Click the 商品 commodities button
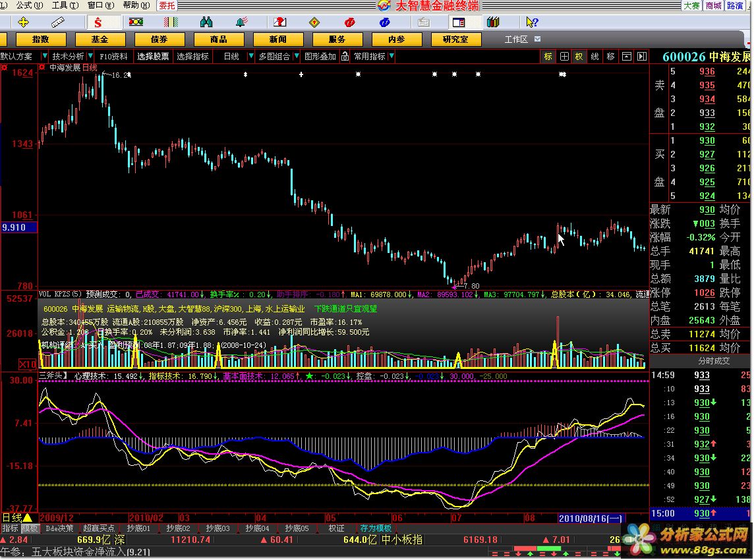 pos(219,40)
